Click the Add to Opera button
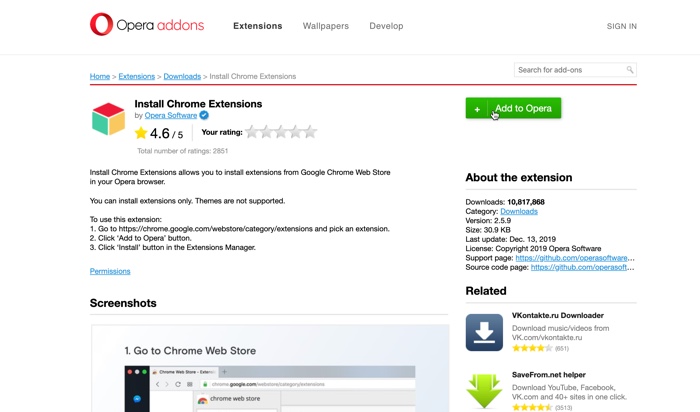The image size is (700, 412). tap(513, 108)
